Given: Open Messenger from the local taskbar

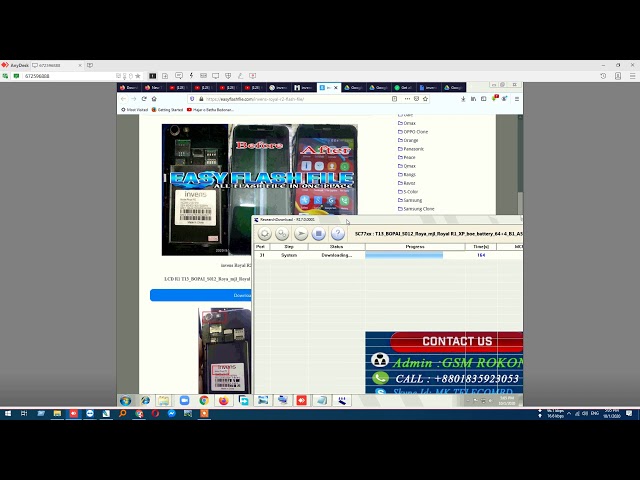Looking at the screenshot, I should click(172, 414).
